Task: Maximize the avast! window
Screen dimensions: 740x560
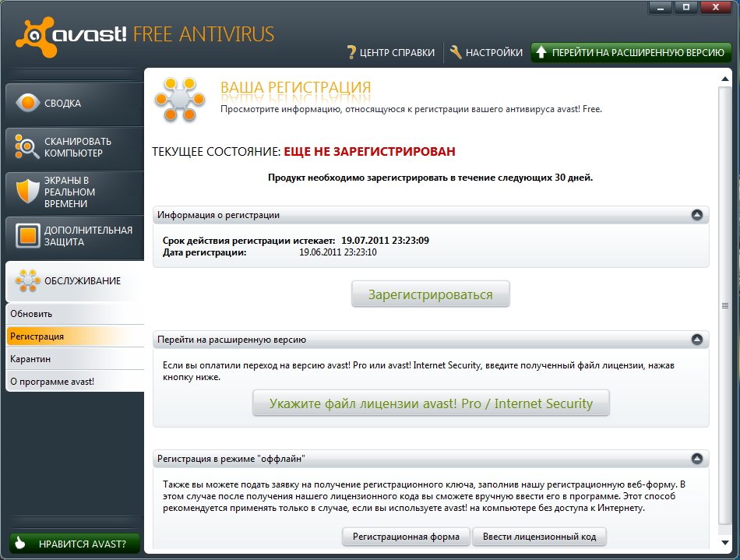Action: (686, 8)
